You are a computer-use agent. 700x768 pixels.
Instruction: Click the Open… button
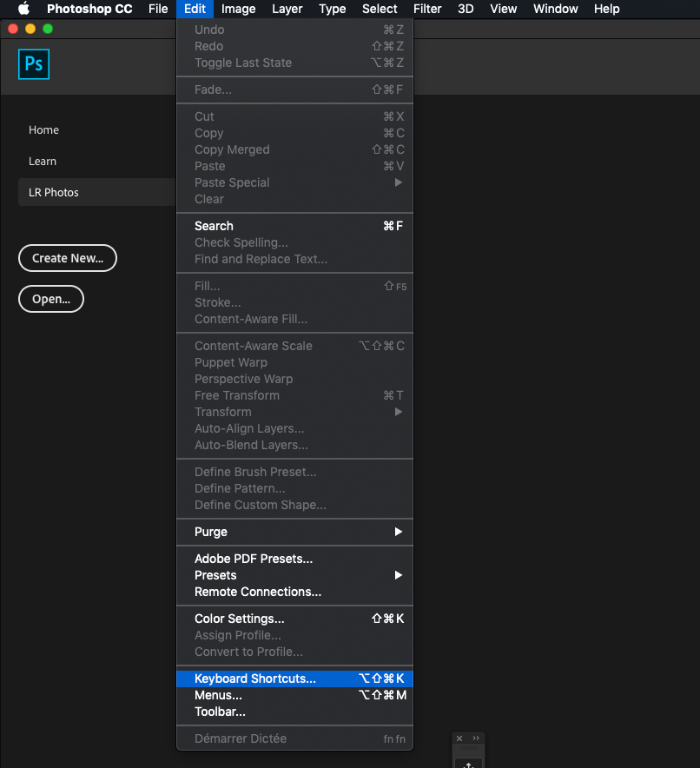click(x=51, y=299)
